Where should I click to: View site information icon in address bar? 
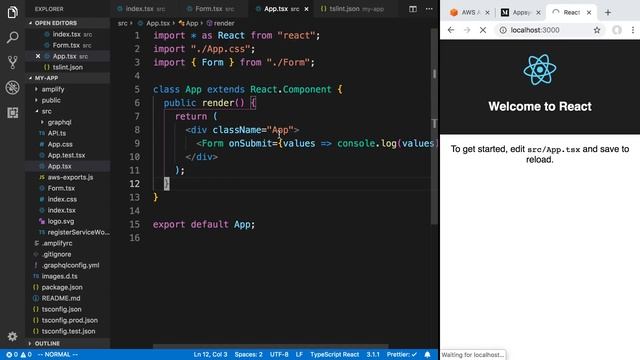(503, 30)
